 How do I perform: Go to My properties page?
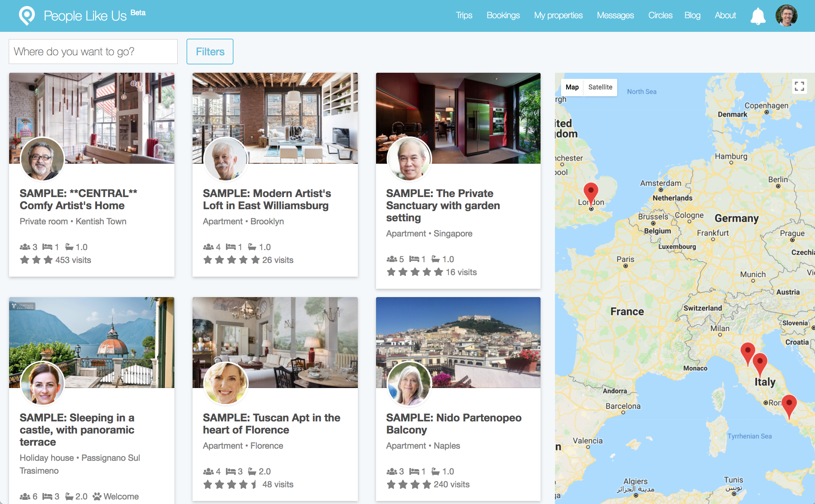[x=558, y=16]
